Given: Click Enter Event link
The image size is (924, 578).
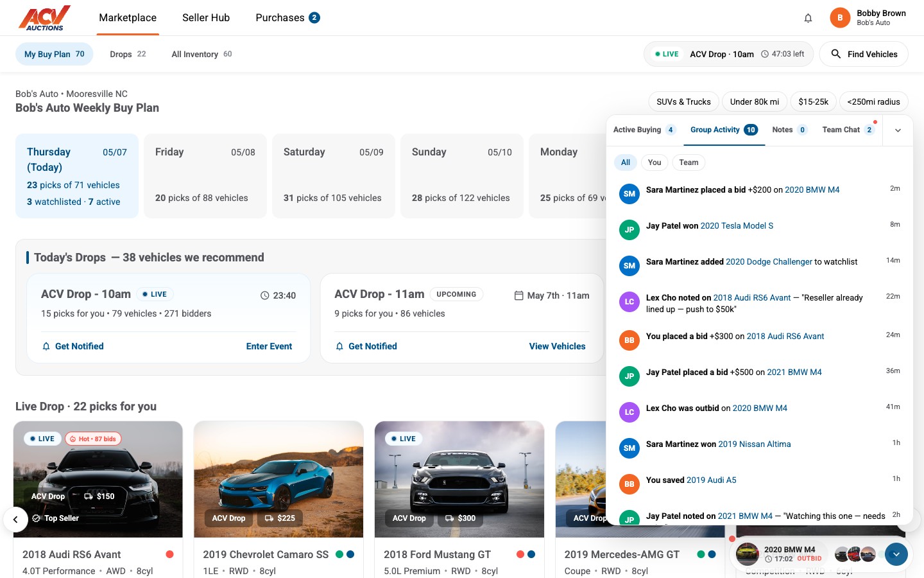Looking at the screenshot, I should tap(269, 346).
